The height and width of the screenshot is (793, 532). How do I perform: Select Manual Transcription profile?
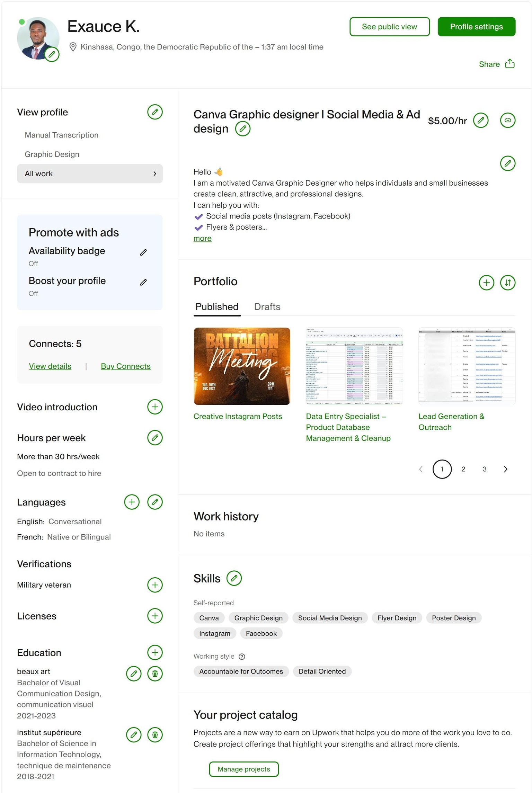(61, 135)
